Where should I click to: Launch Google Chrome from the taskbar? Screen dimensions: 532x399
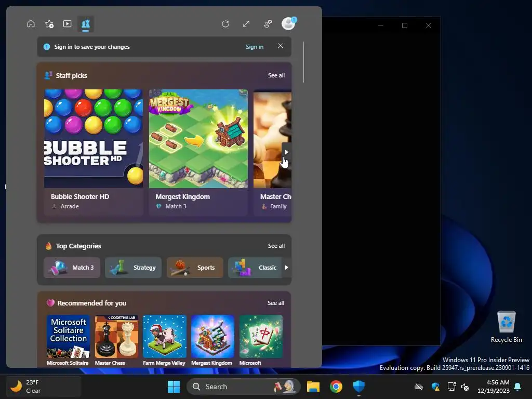[336, 387]
